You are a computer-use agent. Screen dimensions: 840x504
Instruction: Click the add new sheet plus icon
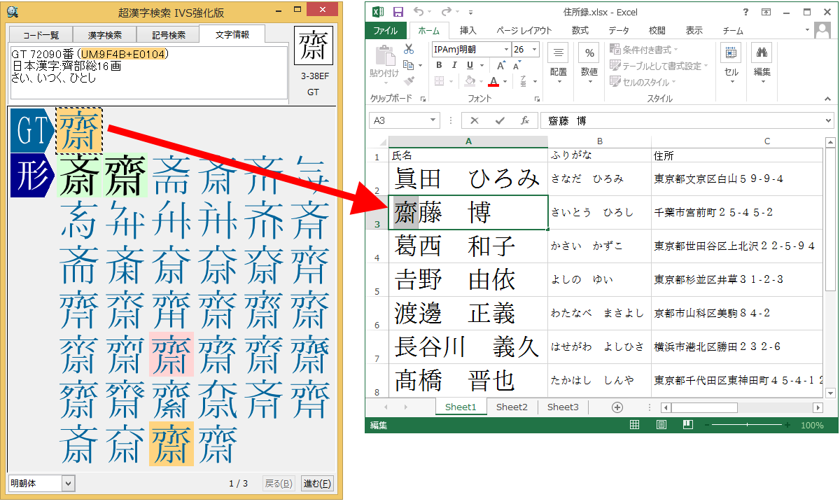617,407
